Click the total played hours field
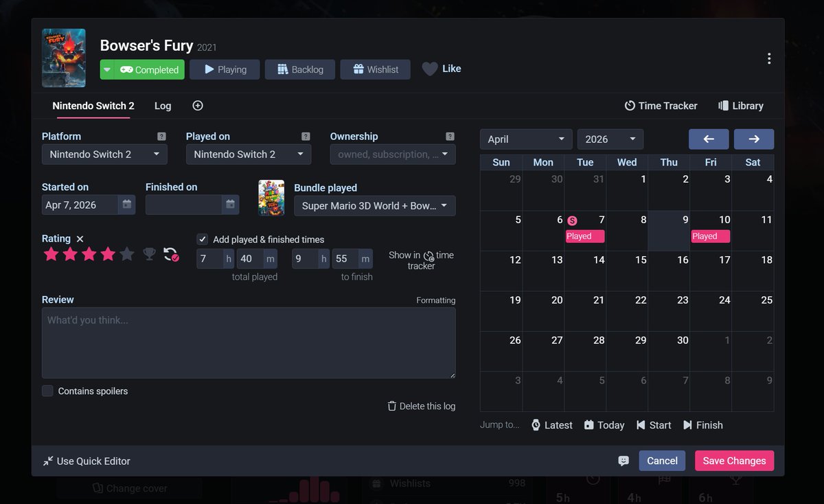Screen dimensions: 824x504 tap(209, 259)
